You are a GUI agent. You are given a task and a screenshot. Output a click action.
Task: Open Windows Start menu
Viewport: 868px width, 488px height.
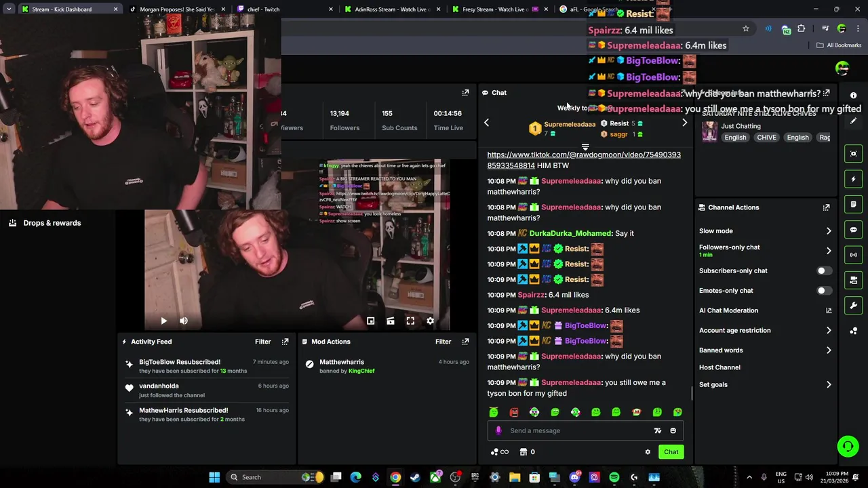(214, 477)
